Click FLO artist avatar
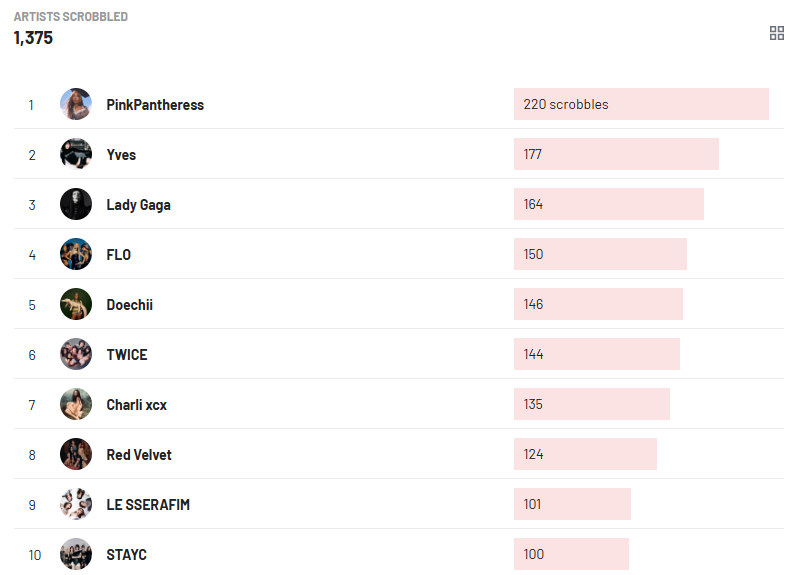This screenshot has width=796, height=575. click(76, 254)
